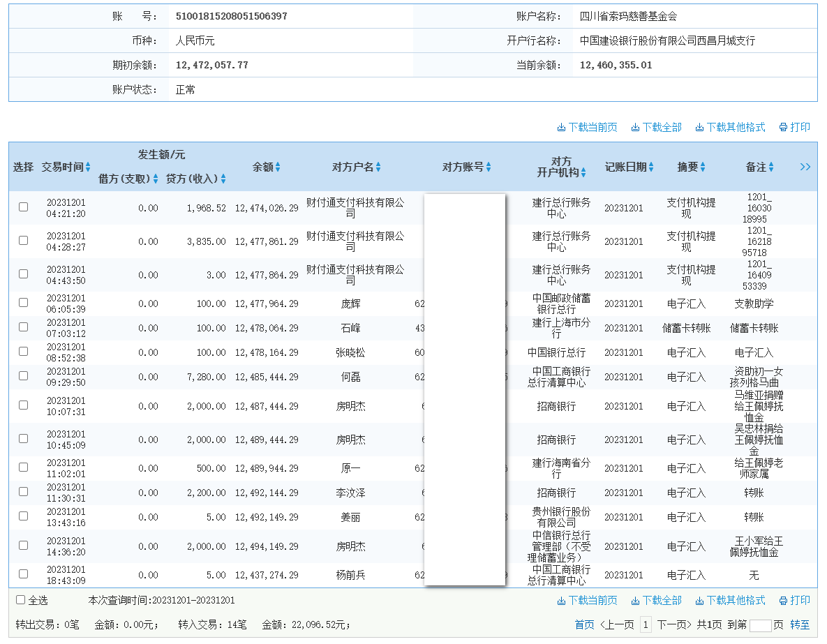Tick checkbox for 04:21:20 transaction
The height and width of the screenshot is (644, 827).
(23, 207)
